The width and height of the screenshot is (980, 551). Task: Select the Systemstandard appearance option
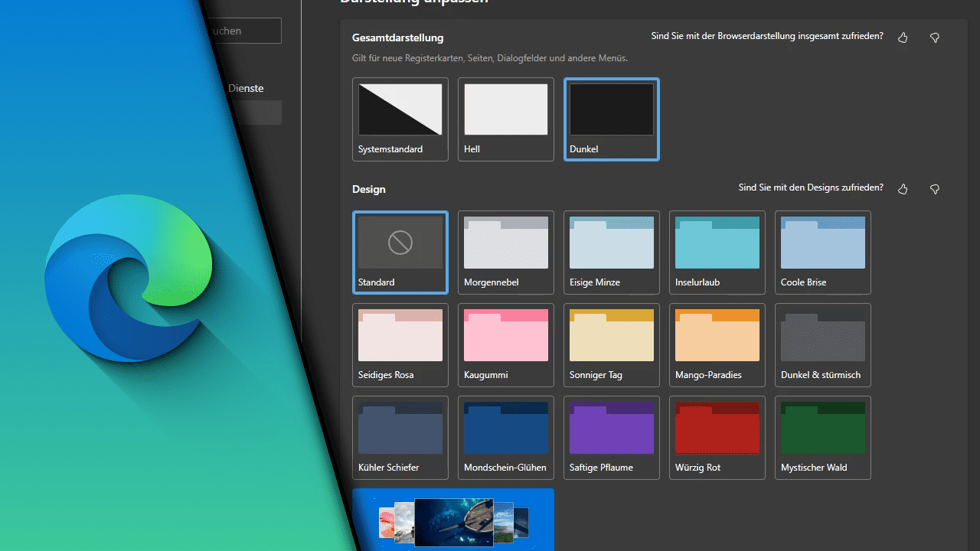pos(400,119)
